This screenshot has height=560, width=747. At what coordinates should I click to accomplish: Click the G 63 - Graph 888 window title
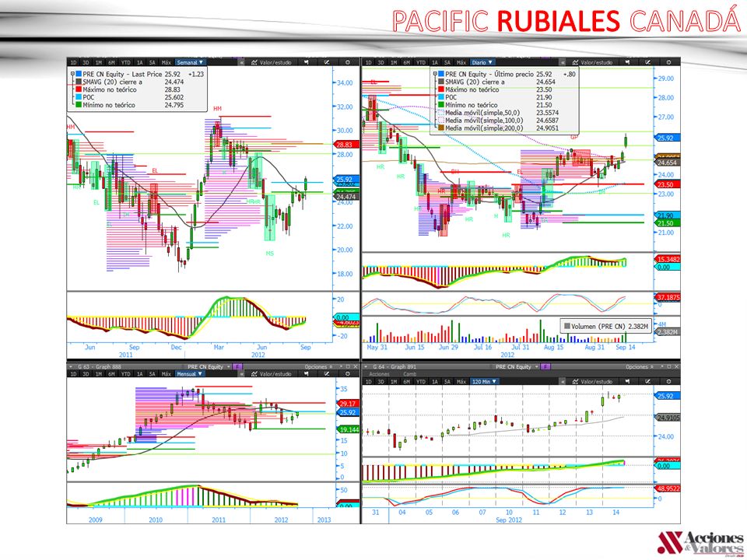click(x=99, y=366)
